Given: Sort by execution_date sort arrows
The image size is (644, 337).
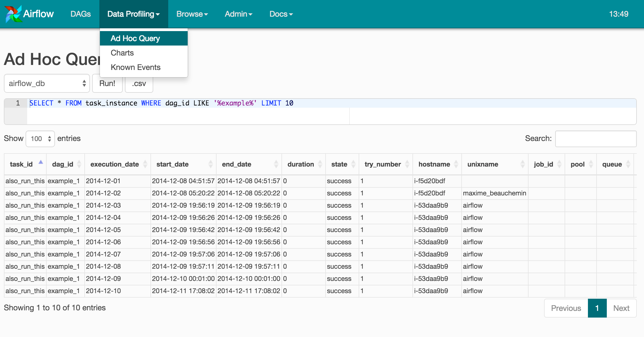Looking at the screenshot, I should click(145, 164).
